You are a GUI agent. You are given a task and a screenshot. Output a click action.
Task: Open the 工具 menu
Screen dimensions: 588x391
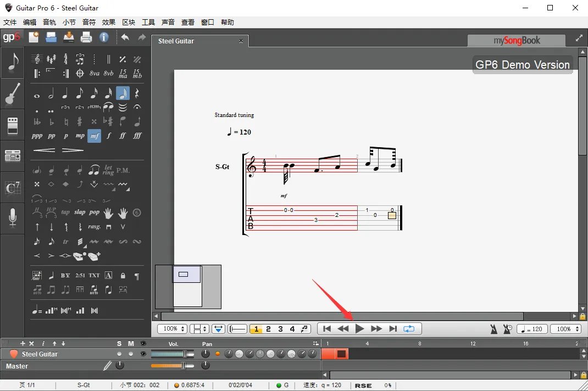click(x=147, y=22)
